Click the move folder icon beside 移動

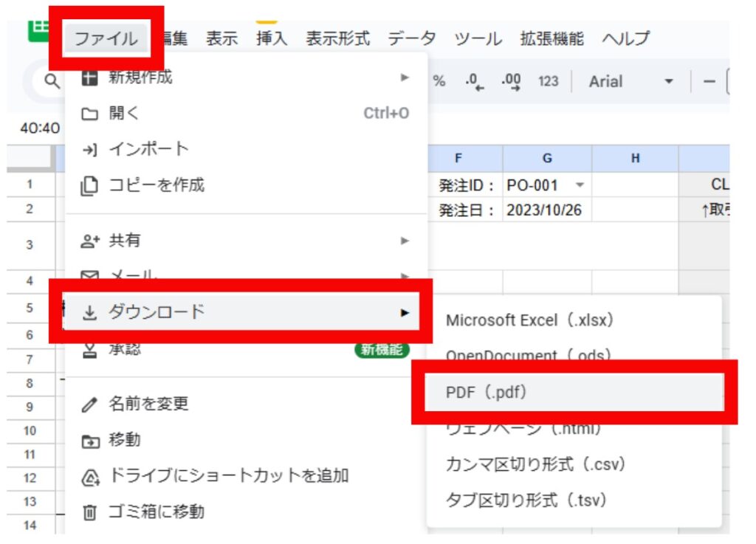[x=89, y=441]
